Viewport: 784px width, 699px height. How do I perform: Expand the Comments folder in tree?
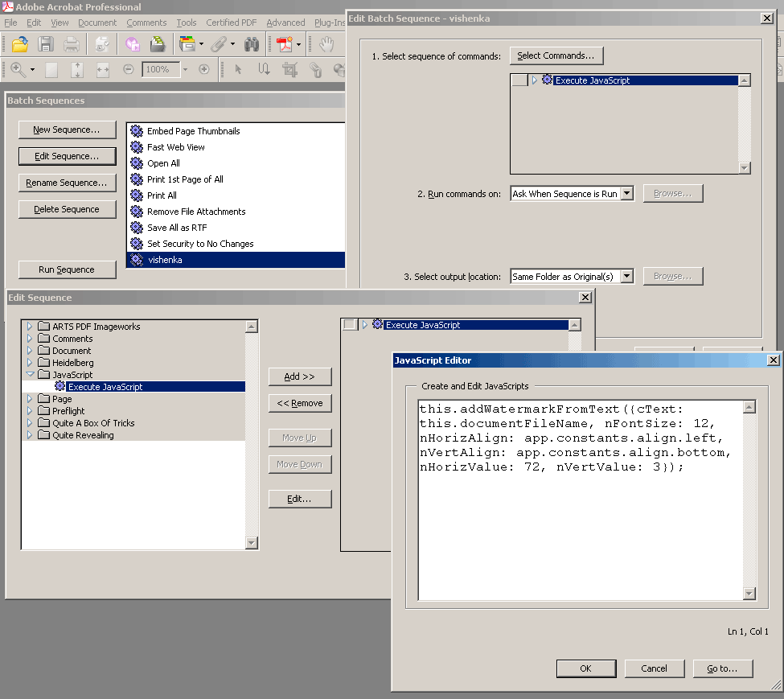(30, 339)
